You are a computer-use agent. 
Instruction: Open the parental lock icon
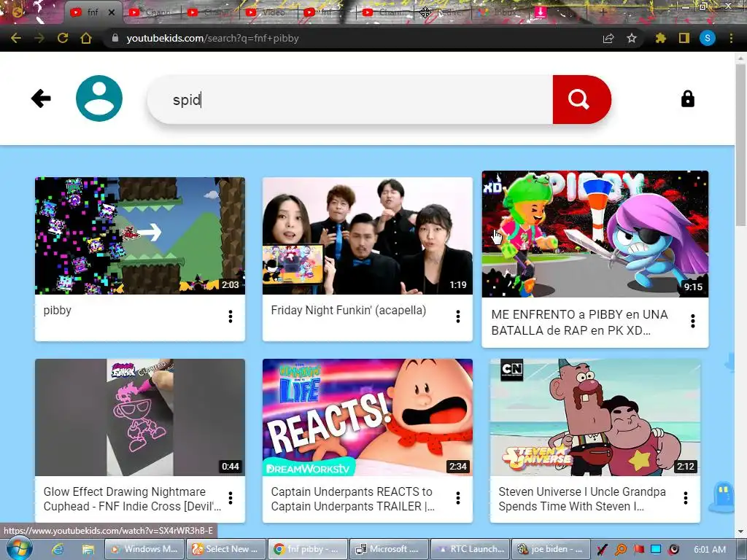tap(687, 98)
